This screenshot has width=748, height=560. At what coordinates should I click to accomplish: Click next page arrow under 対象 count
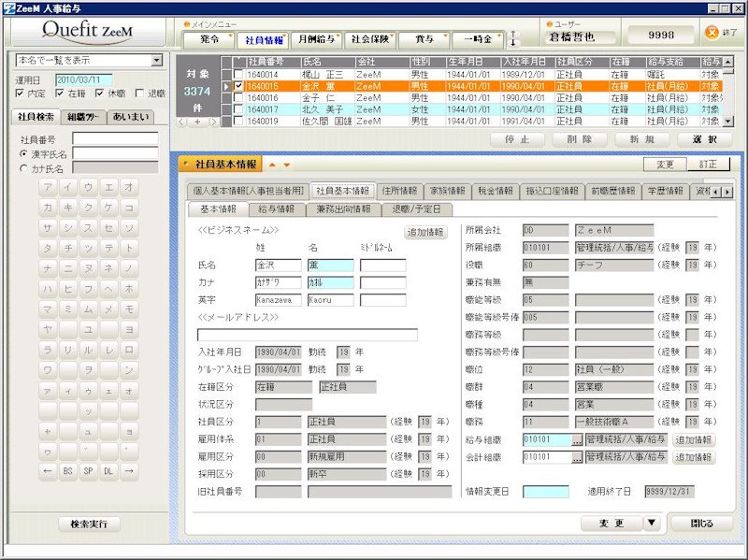click(213, 122)
